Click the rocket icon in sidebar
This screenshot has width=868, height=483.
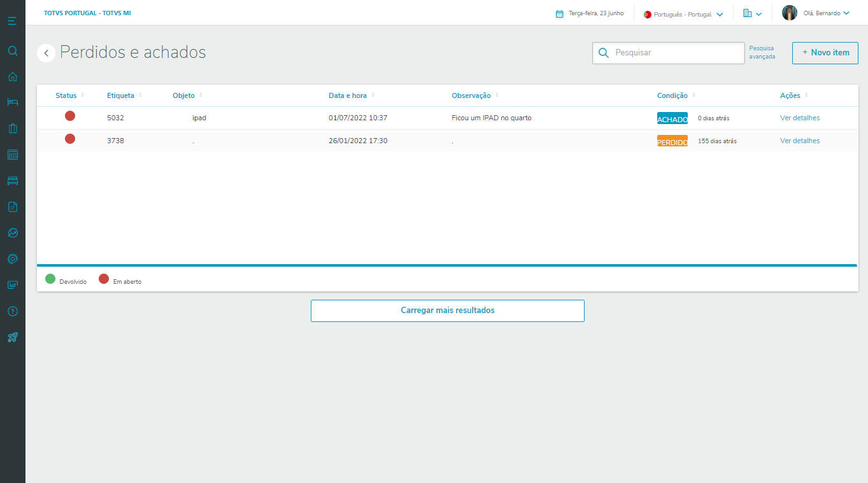coord(12,337)
